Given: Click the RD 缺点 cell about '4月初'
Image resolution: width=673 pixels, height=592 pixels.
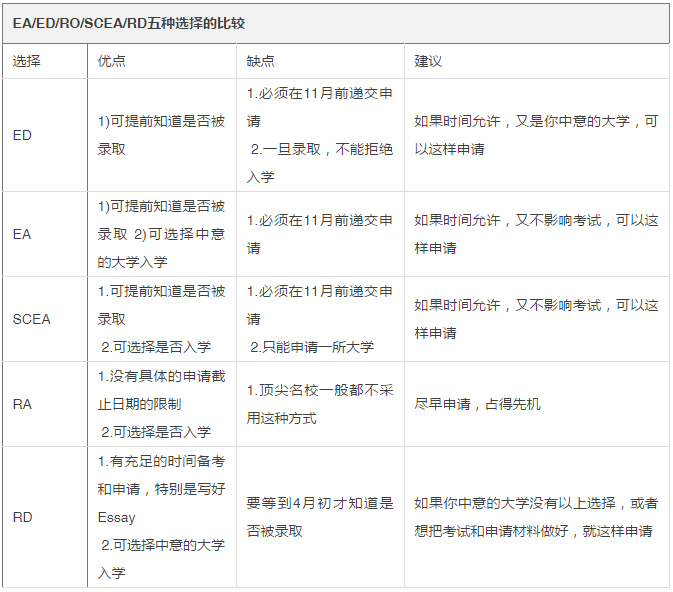Looking at the screenshot, I should point(320,517).
